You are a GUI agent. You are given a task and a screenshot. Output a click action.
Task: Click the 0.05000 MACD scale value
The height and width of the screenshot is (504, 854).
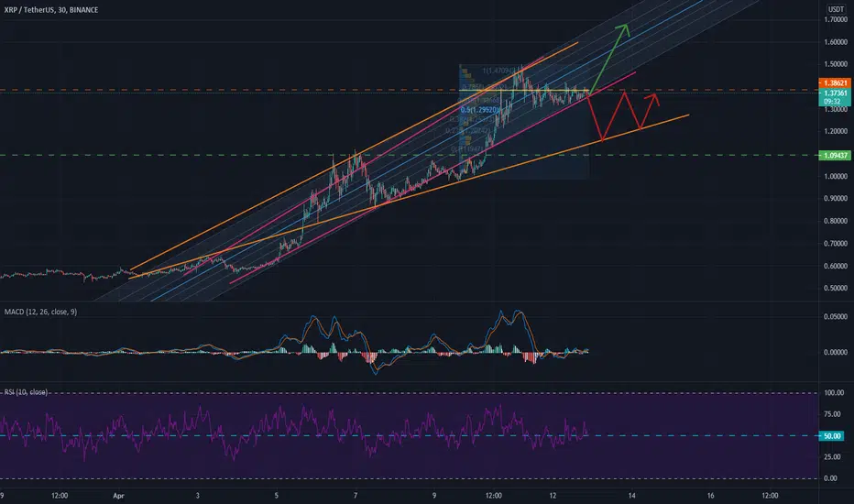[x=836, y=316]
